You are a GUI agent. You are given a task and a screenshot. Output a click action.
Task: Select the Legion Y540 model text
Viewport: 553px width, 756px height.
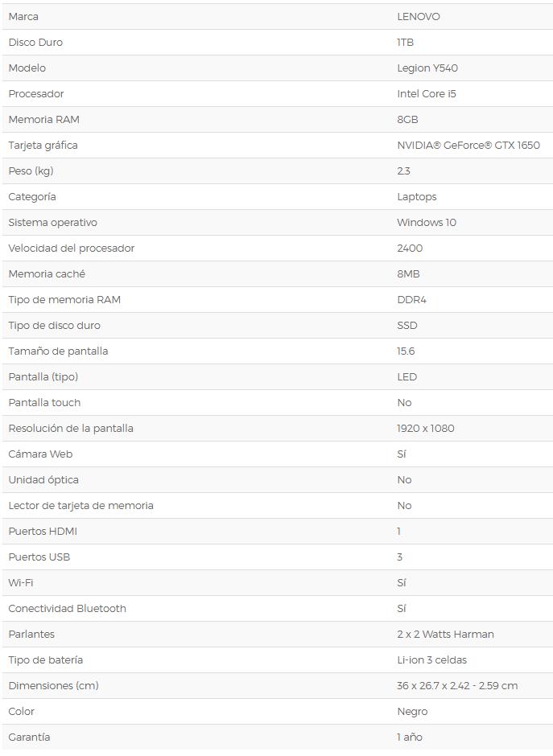click(427, 68)
